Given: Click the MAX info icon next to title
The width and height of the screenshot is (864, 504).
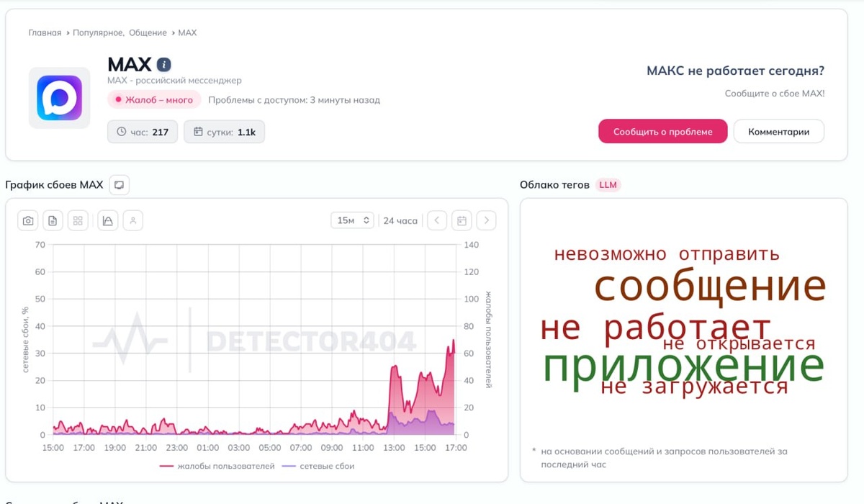Looking at the screenshot, I should (164, 65).
